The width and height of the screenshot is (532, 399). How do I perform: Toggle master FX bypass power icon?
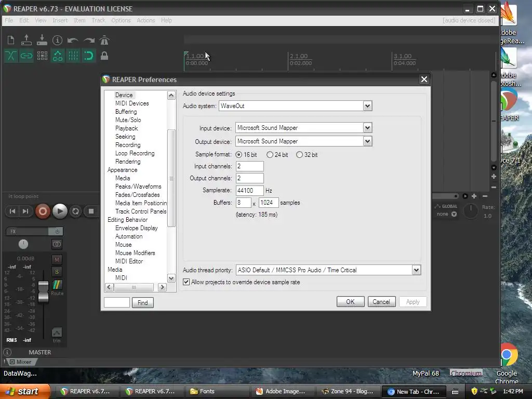[57, 231]
